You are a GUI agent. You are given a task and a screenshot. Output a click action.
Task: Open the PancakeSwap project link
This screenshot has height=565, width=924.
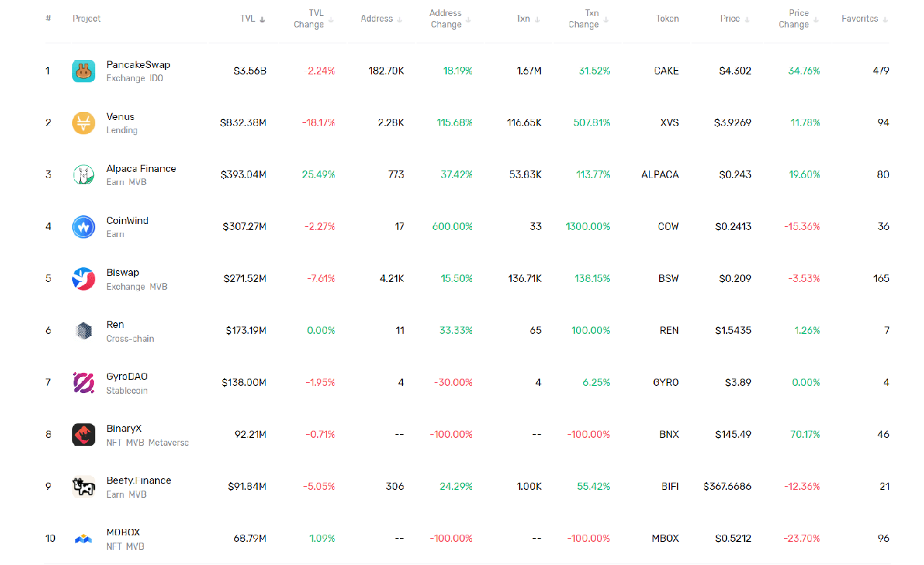[138, 64]
